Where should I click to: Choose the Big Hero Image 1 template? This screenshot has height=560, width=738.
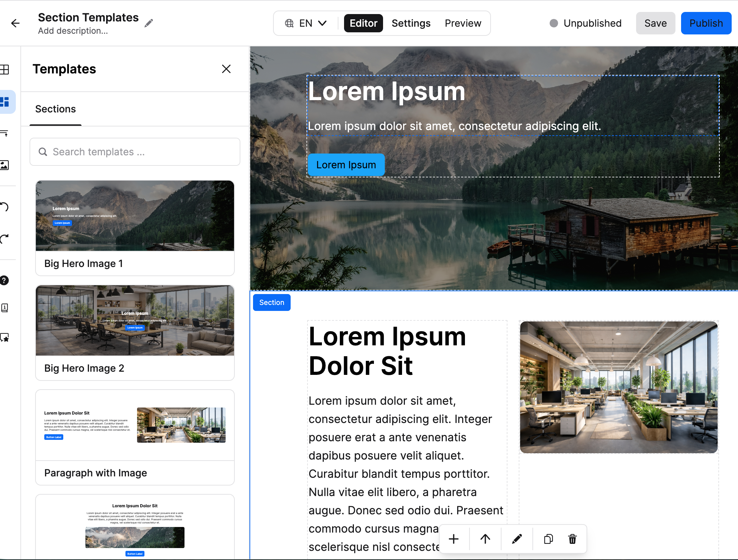pyautogui.click(x=135, y=228)
